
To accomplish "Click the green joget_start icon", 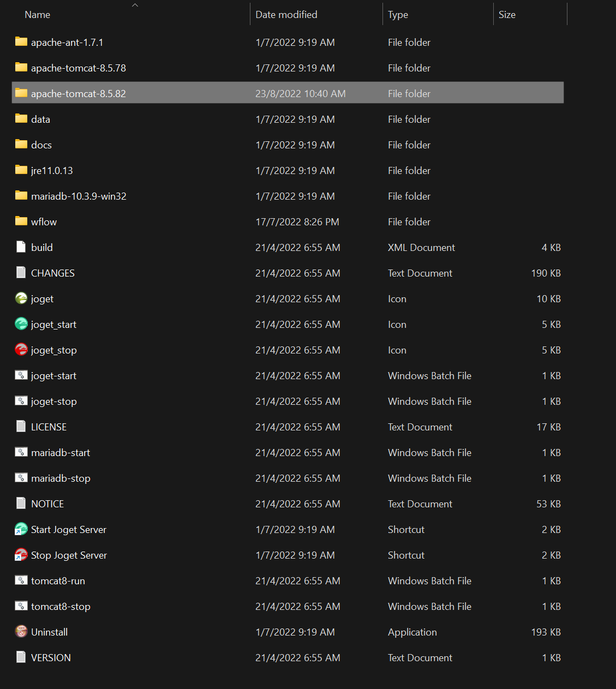I will pos(21,324).
